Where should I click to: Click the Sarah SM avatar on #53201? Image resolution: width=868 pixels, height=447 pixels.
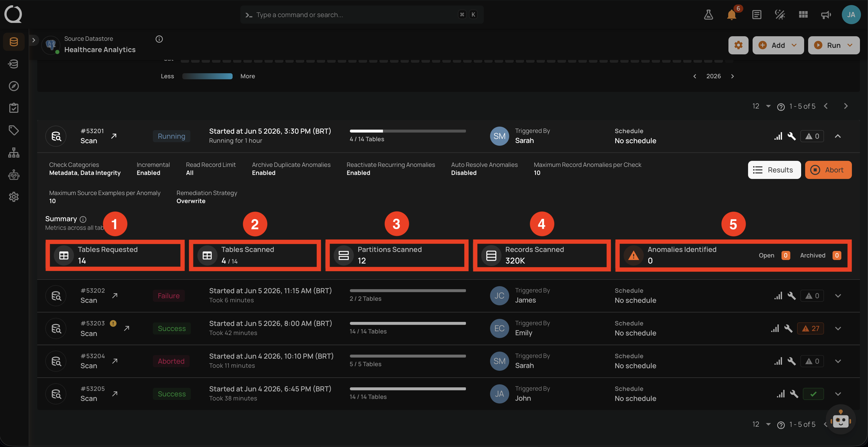click(x=499, y=136)
